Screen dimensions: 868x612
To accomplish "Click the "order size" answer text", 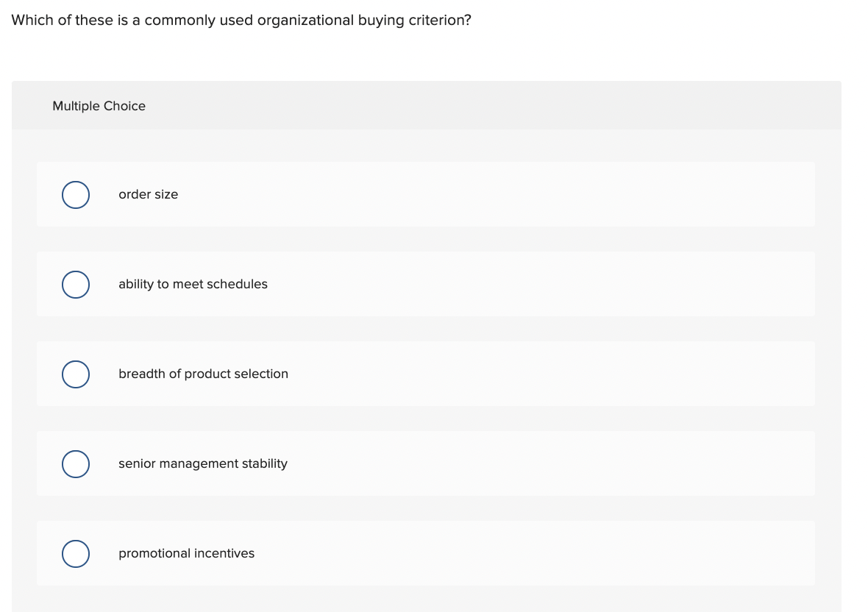I will click(x=149, y=194).
